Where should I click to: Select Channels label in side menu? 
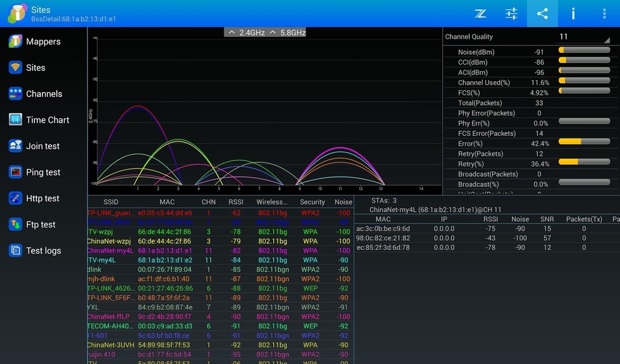[x=44, y=93]
